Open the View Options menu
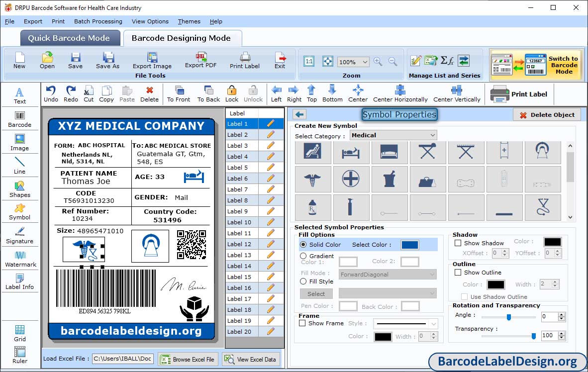The width and height of the screenshot is (588, 372). [x=150, y=21]
